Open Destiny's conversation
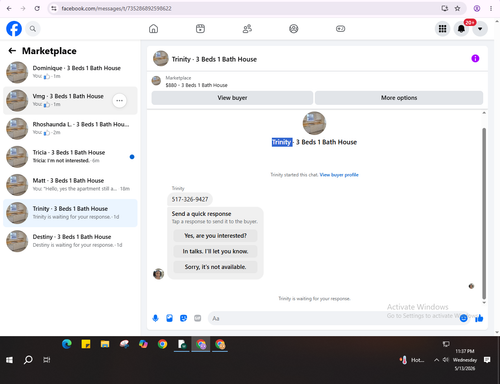 point(70,241)
